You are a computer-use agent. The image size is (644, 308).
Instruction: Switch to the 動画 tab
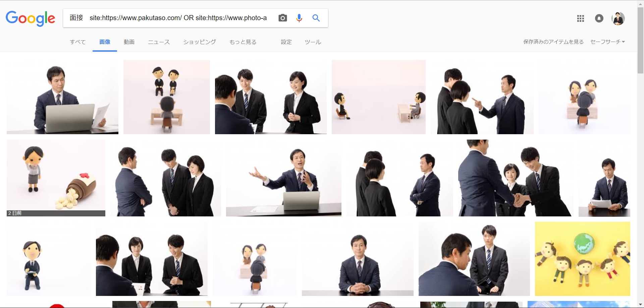pos(129,42)
